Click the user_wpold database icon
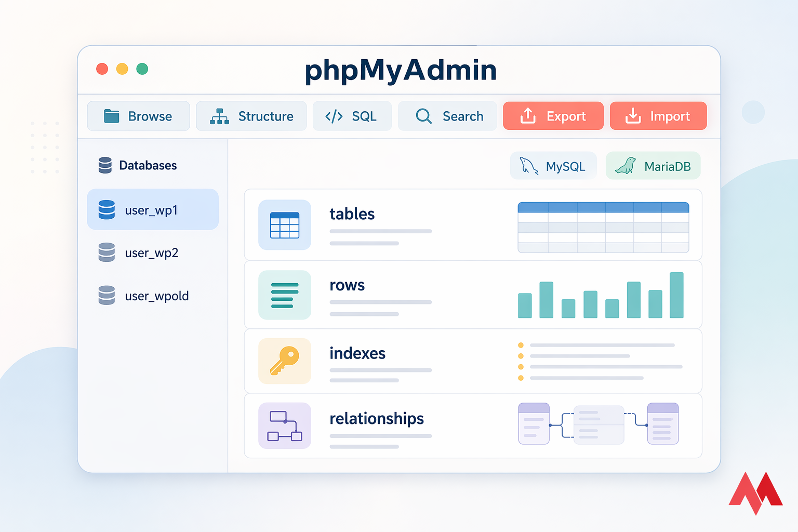Viewport: 798px width, 532px height. point(107,295)
